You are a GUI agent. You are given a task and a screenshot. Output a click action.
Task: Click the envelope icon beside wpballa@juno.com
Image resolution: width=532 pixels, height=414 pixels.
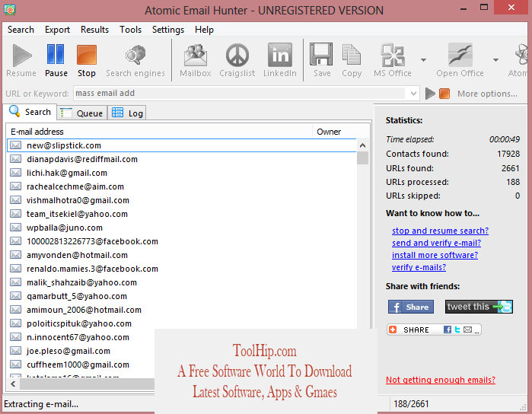coord(15,228)
